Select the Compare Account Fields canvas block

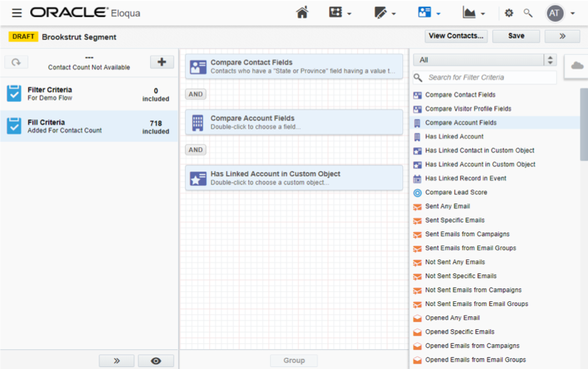point(294,123)
